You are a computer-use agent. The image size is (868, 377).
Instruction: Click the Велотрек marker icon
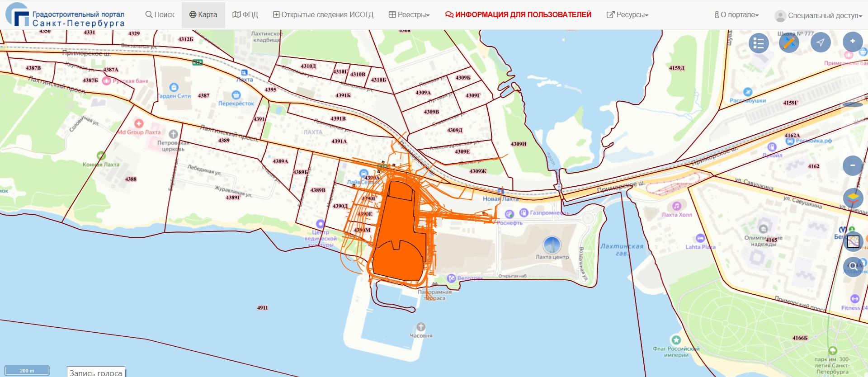(451, 278)
